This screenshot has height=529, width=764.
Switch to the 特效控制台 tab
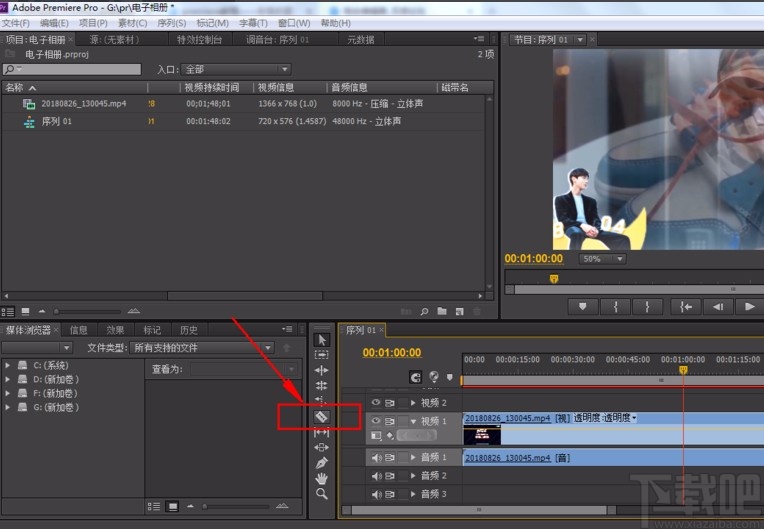[x=200, y=39]
